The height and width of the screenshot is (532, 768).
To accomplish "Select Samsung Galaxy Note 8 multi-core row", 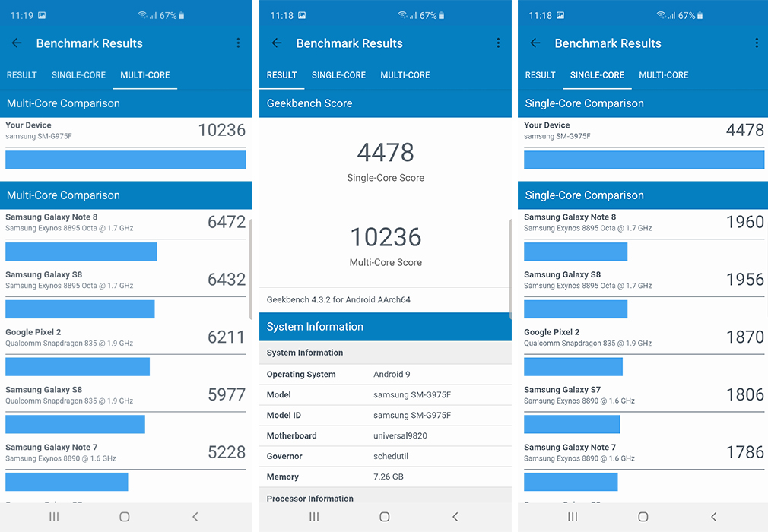I will click(x=125, y=236).
